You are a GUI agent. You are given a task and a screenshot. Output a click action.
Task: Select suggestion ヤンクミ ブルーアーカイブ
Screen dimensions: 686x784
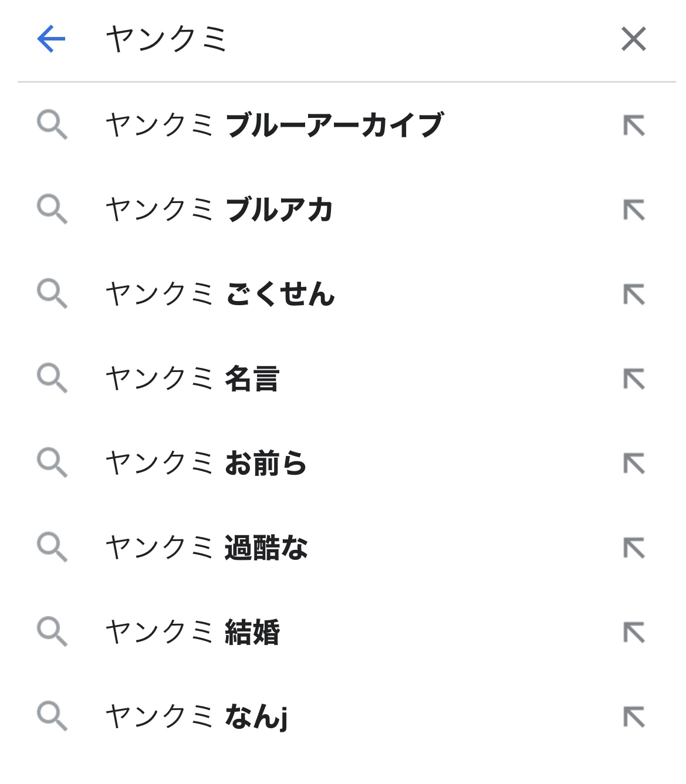coord(274,125)
